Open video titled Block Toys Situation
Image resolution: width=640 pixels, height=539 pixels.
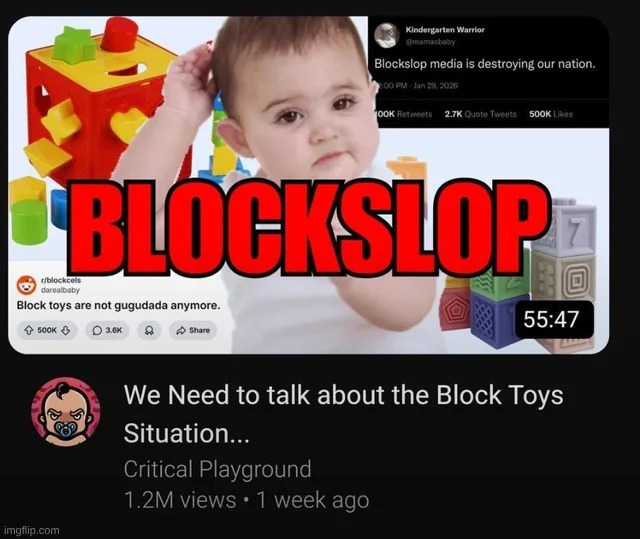tap(344, 414)
